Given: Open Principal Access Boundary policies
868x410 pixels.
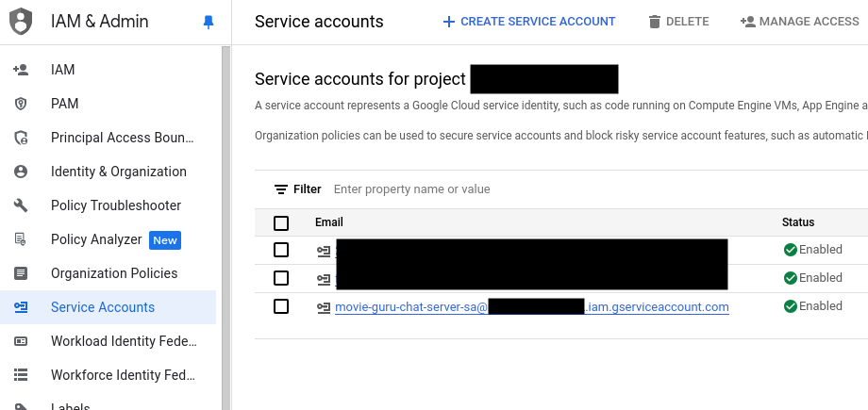Looking at the screenshot, I should 123,138.
